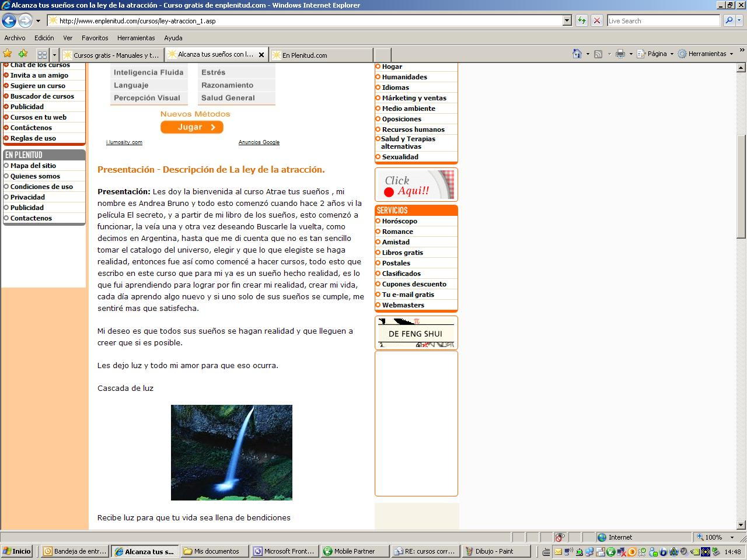Switch to the 'En Plenitud.com' tab
747x560 pixels.
coord(321,55)
